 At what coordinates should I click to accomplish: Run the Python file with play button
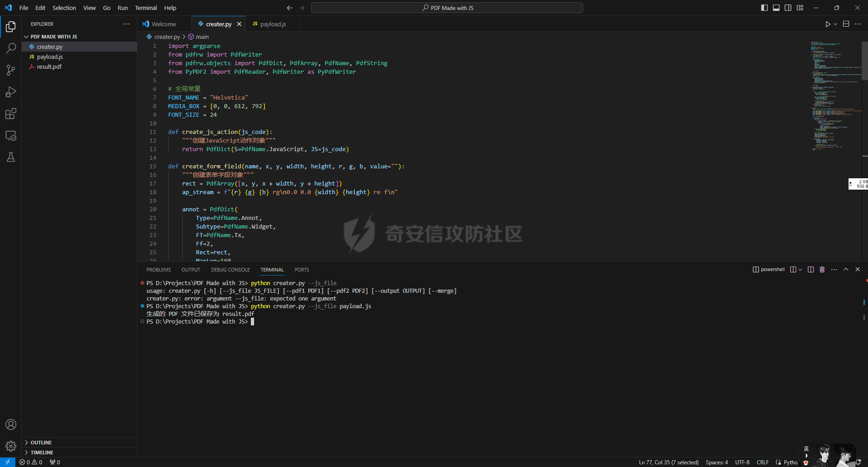[x=828, y=24]
